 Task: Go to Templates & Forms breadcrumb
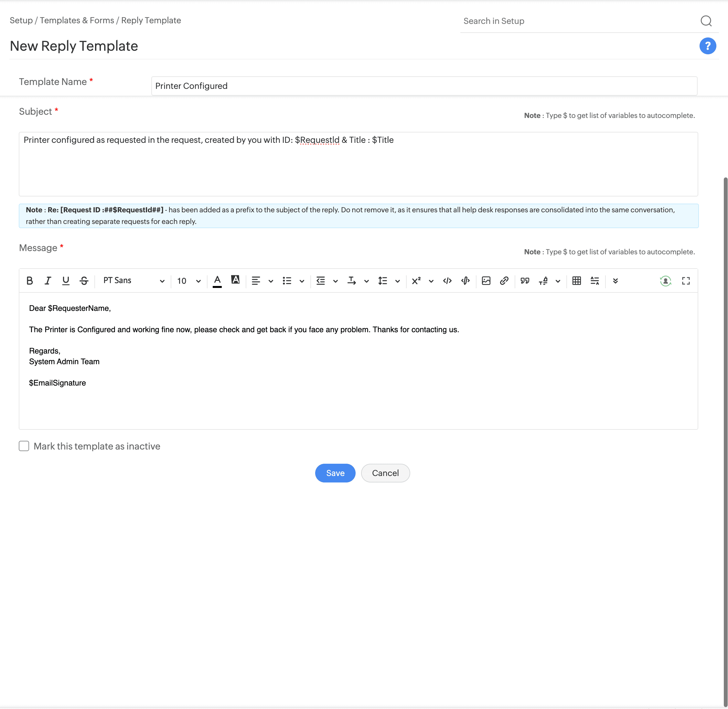point(77,20)
